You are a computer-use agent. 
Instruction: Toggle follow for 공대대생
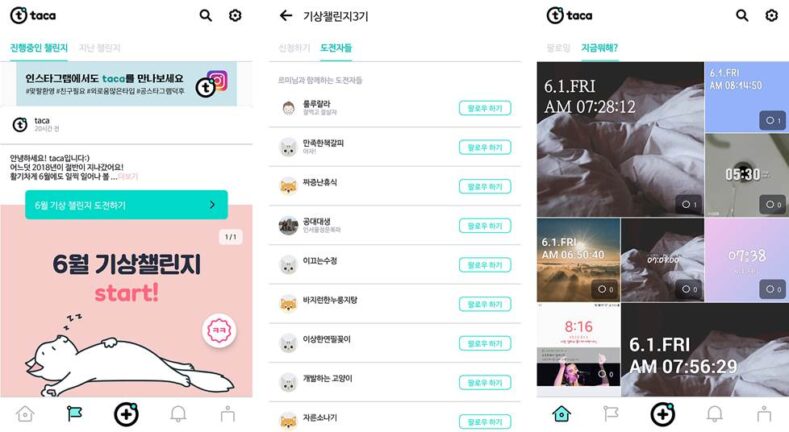485,226
